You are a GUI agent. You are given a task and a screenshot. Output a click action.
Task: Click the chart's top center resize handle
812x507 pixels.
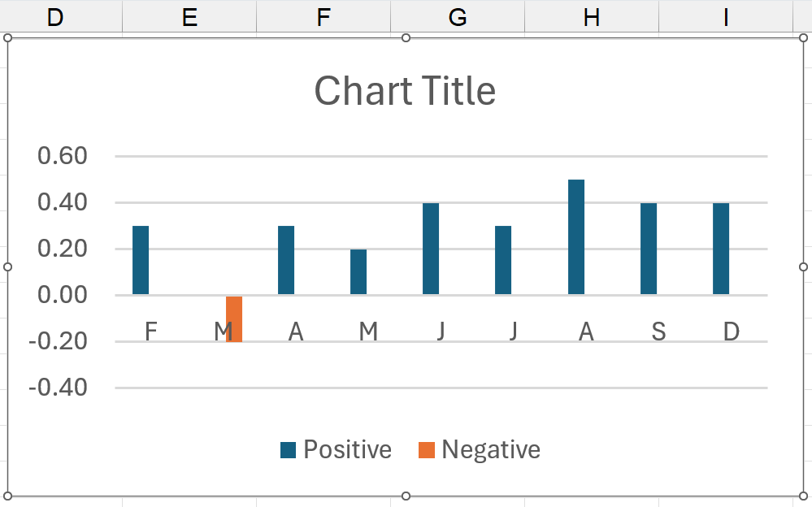[x=405, y=36]
